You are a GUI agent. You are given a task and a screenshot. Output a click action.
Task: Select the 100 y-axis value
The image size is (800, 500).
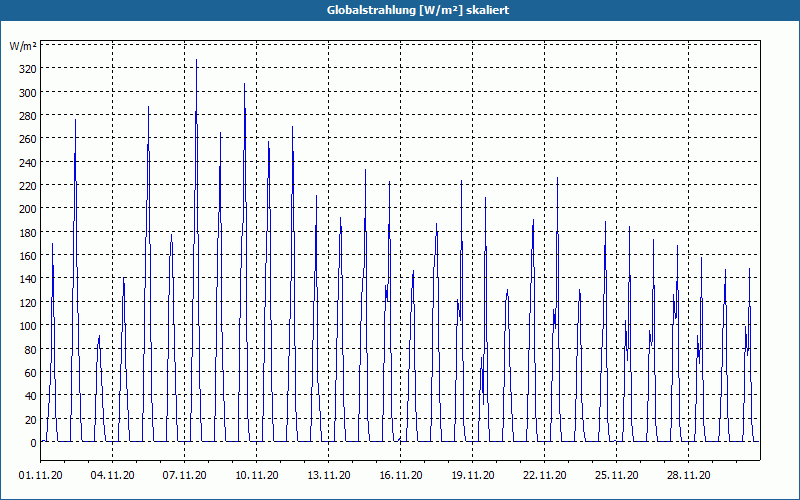[28, 326]
